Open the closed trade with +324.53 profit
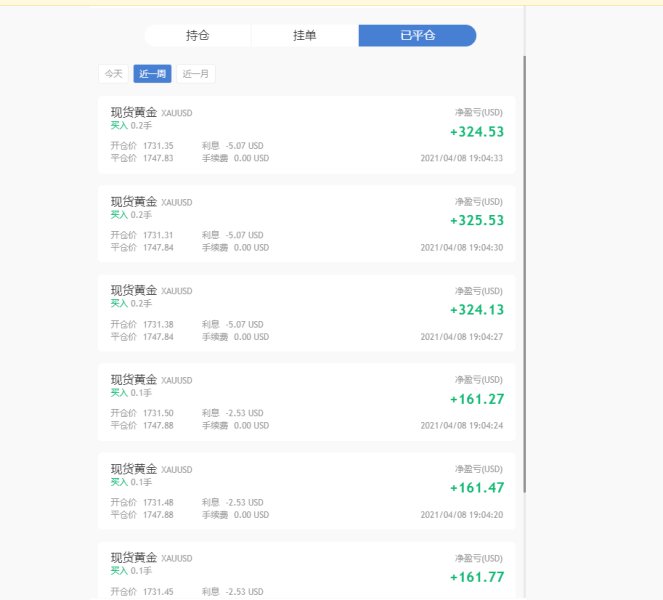The image size is (663, 600). 307,135
